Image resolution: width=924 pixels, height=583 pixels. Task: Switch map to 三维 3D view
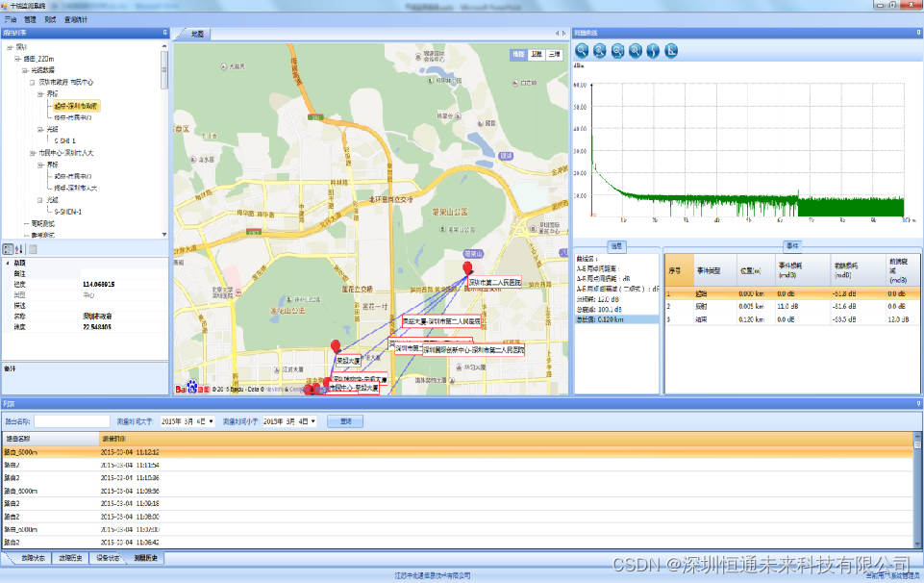555,54
